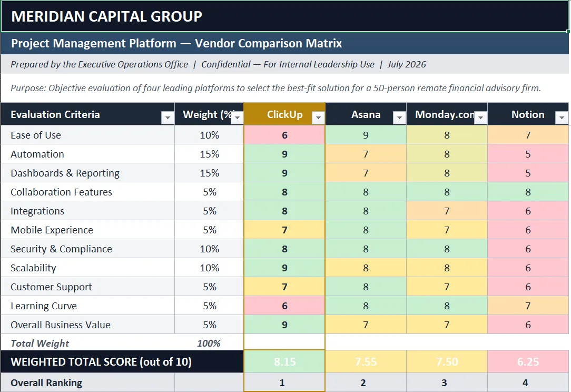This screenshot has width=571, height=392.
Task: Click Notion weighted score 6.25
Action: coord(528,362)
